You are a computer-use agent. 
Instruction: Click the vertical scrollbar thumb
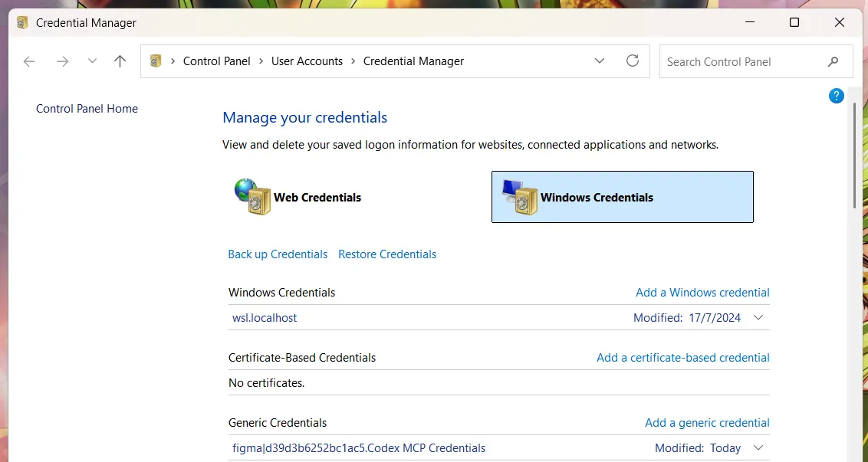click(856, 153)
